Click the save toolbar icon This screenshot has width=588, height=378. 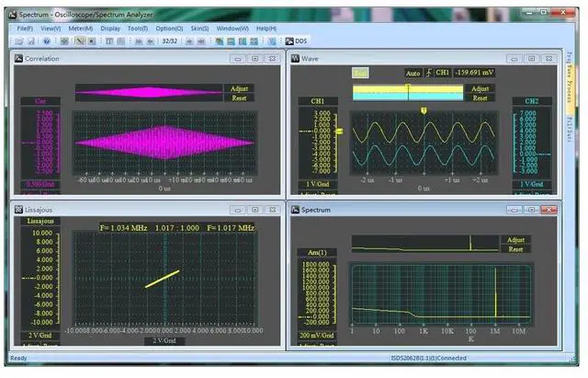pyautogui.click(x=30, y=41)
